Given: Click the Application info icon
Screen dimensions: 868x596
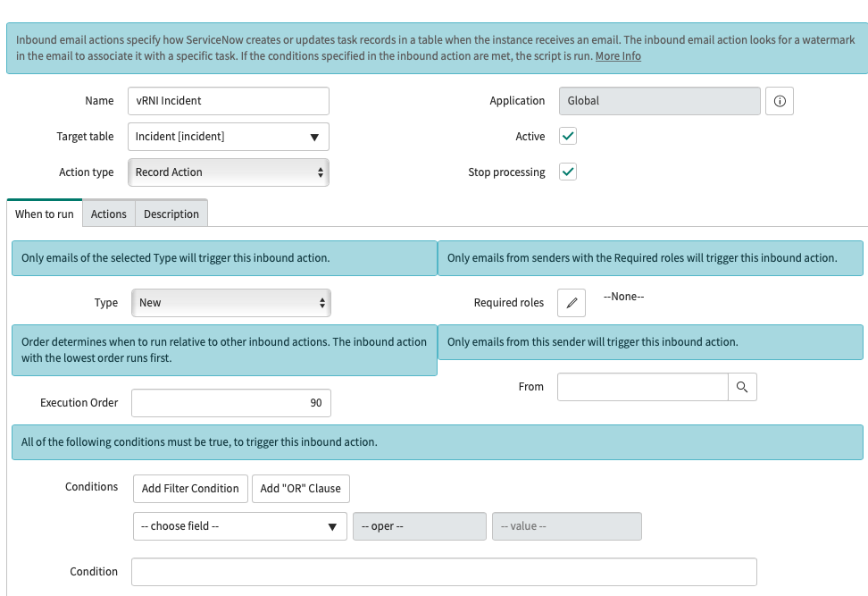Looking at the screenshot, I should click(779, 101).
